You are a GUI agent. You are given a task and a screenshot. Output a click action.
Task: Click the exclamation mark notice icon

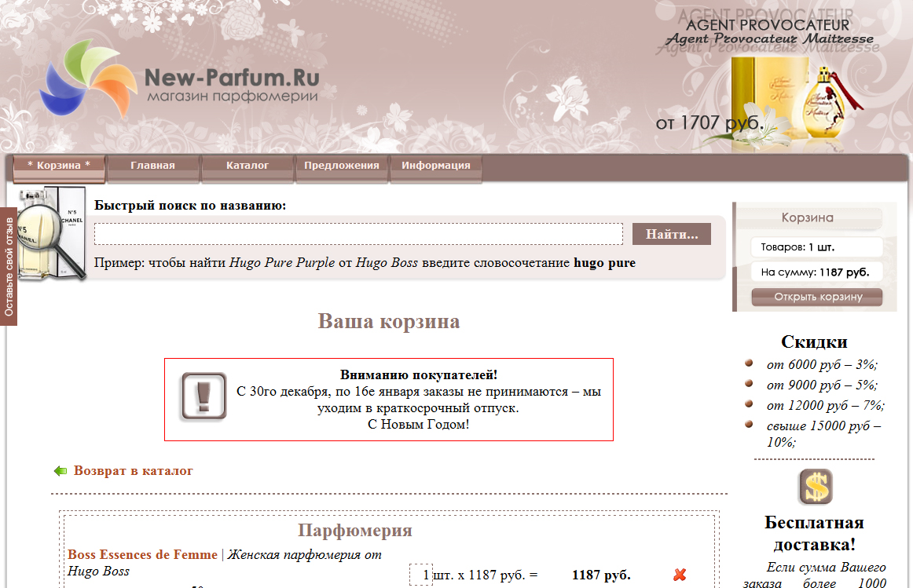[x=203, y=396]
